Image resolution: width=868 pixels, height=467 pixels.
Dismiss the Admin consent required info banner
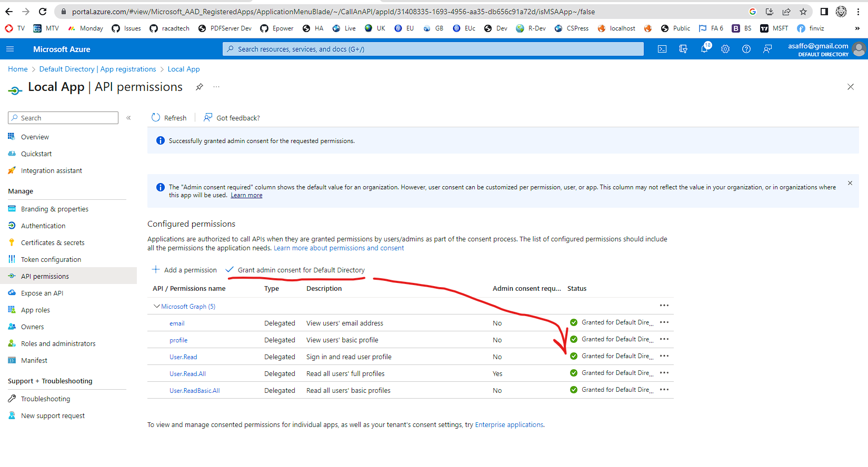tap(850, 183)
